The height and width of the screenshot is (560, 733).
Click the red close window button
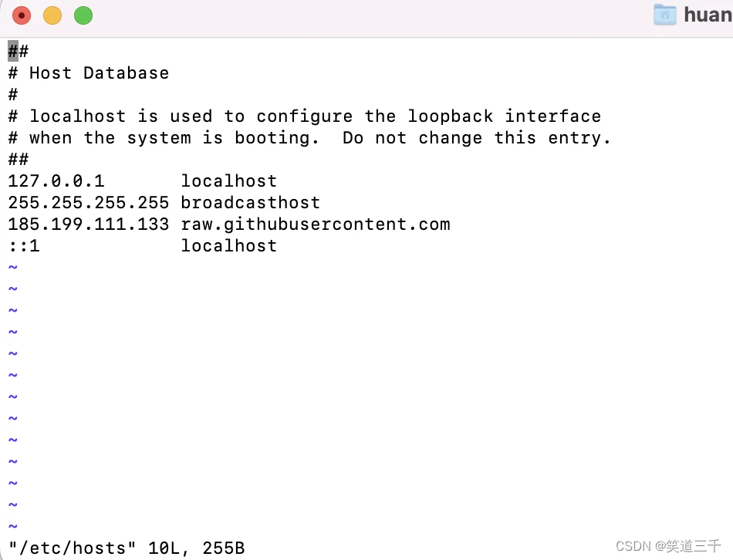(22, 15)
